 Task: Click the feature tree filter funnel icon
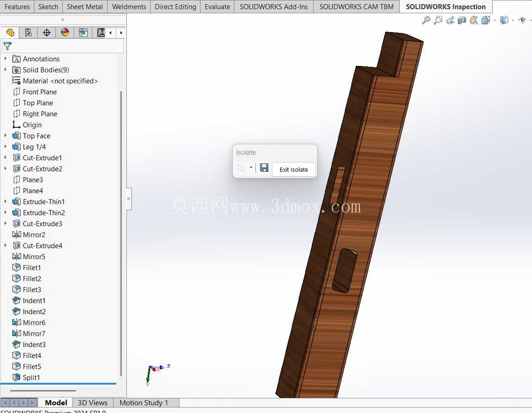[7, 46]
